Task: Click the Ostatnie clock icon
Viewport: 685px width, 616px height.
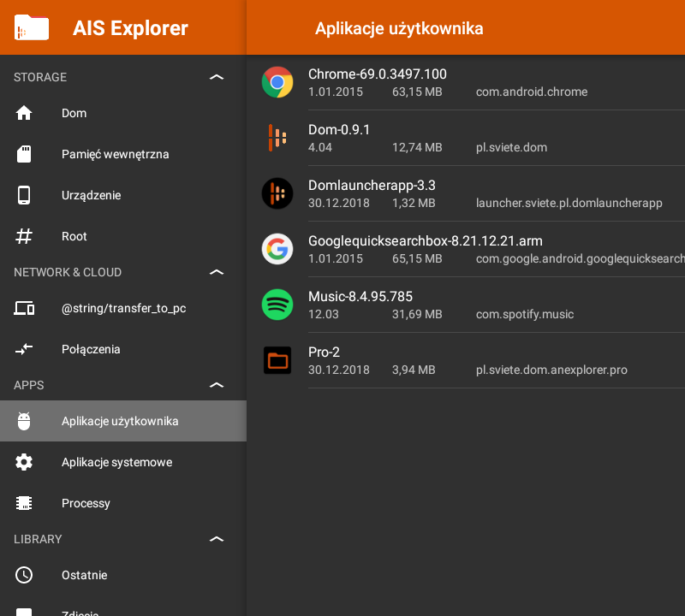Action: [24, 575]
